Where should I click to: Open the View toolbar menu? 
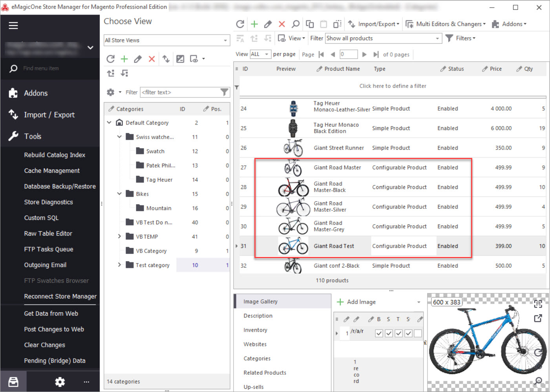pyautogui.click(x=292, y=38)
